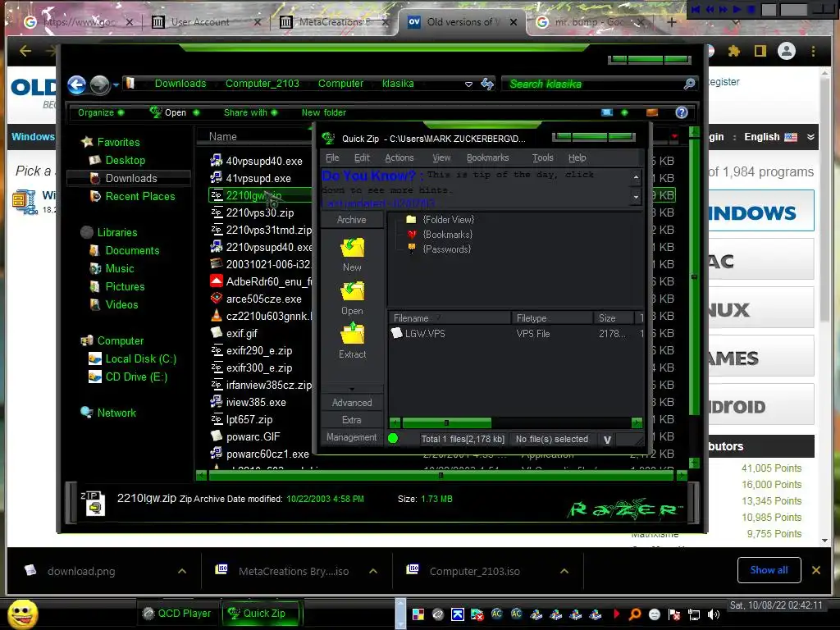
Task: Open the Bookmarks menu in Quick Zip
Action: pos(487,157)
